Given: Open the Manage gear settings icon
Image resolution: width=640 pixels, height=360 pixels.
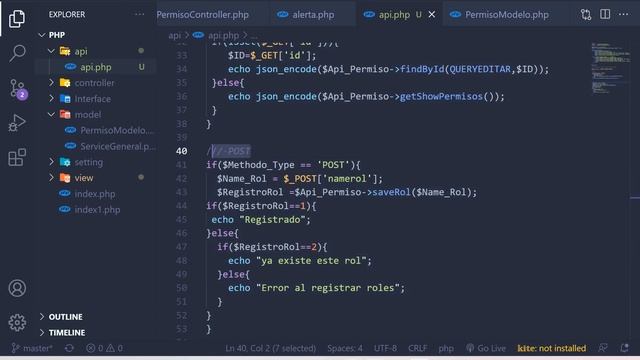Looking at the screenshot, I should coord(17,322).
